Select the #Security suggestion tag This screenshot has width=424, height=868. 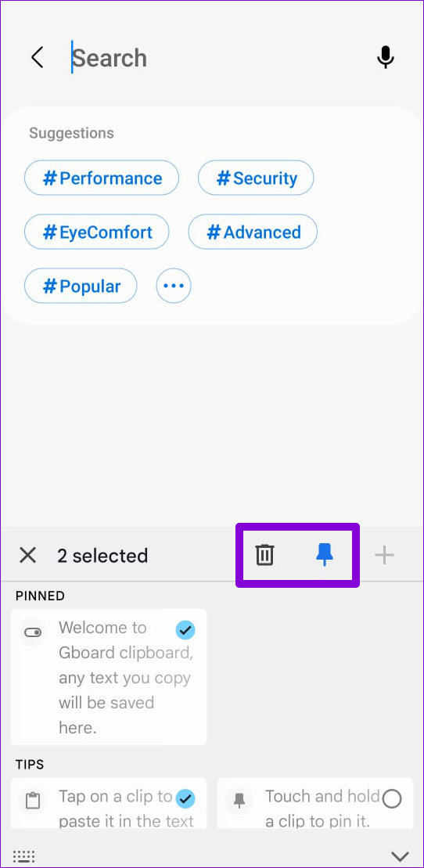256,178
